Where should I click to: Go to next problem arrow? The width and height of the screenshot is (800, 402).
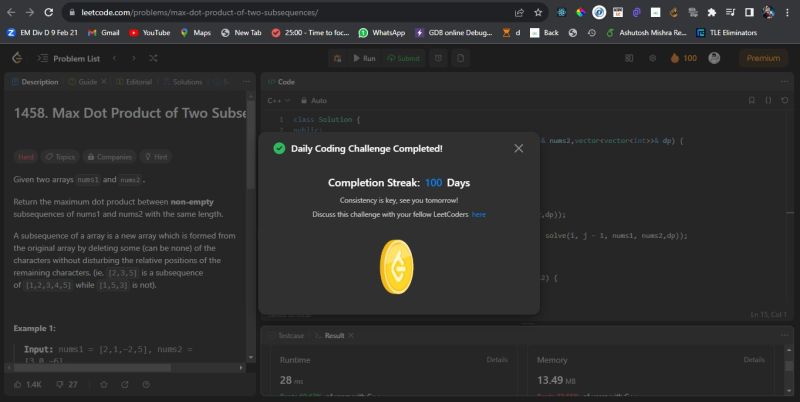[x=134, y=58]
